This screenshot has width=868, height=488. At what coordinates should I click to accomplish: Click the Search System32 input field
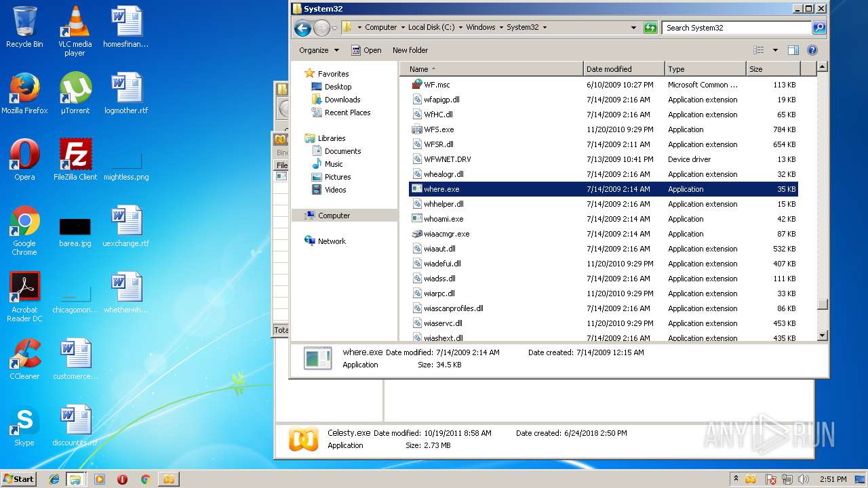736,28
